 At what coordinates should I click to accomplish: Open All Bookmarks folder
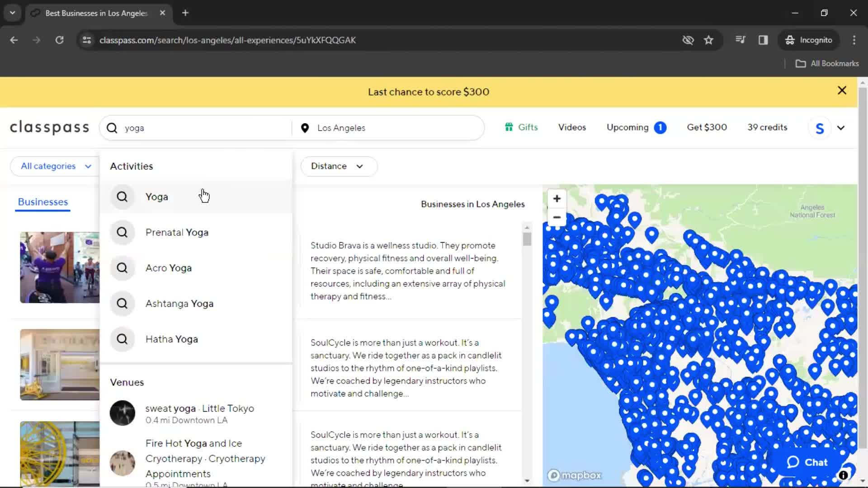click(x=827, y=64)
